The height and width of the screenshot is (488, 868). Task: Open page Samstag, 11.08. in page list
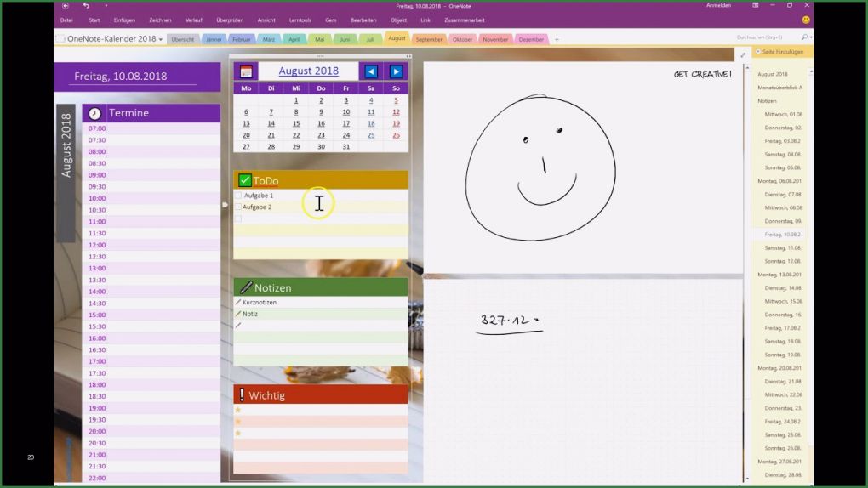click(783, 248)
